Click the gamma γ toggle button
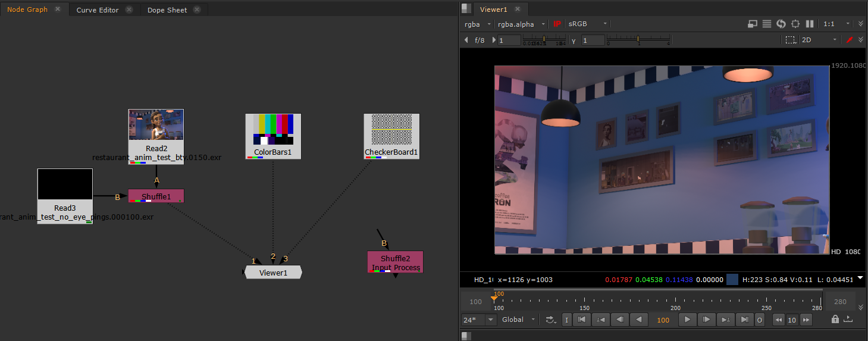 pyautogui.click(x=574, y=40)
